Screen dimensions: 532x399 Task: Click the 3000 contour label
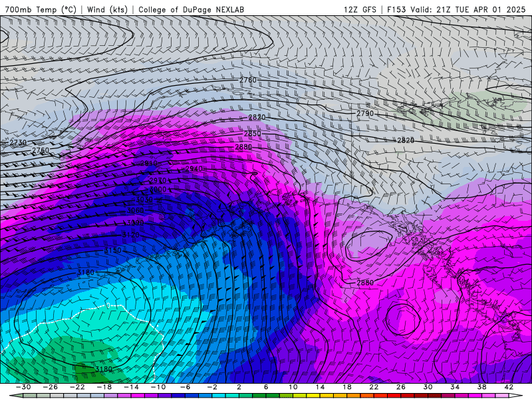158,190
